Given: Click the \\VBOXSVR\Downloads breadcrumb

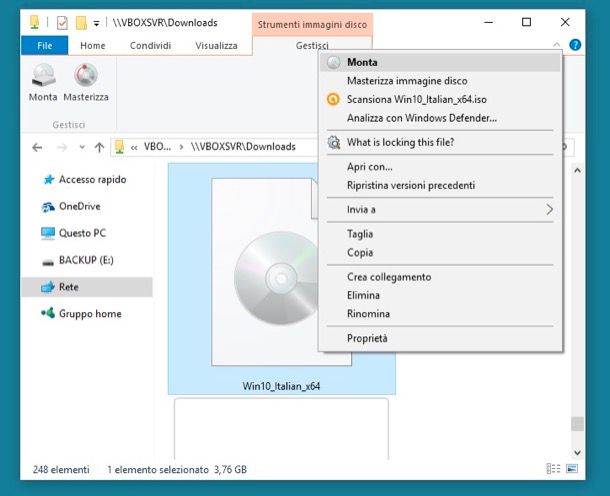Looking at the screenshot, I should tap(243, 147).
